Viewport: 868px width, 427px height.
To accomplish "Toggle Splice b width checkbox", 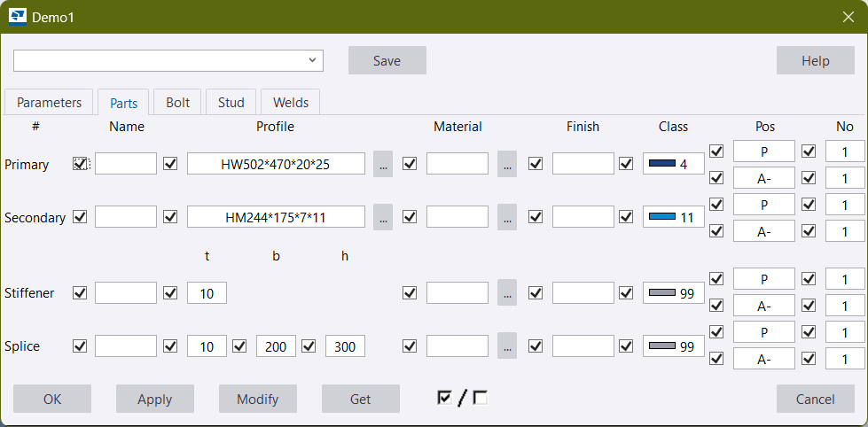I will (239, 345).
